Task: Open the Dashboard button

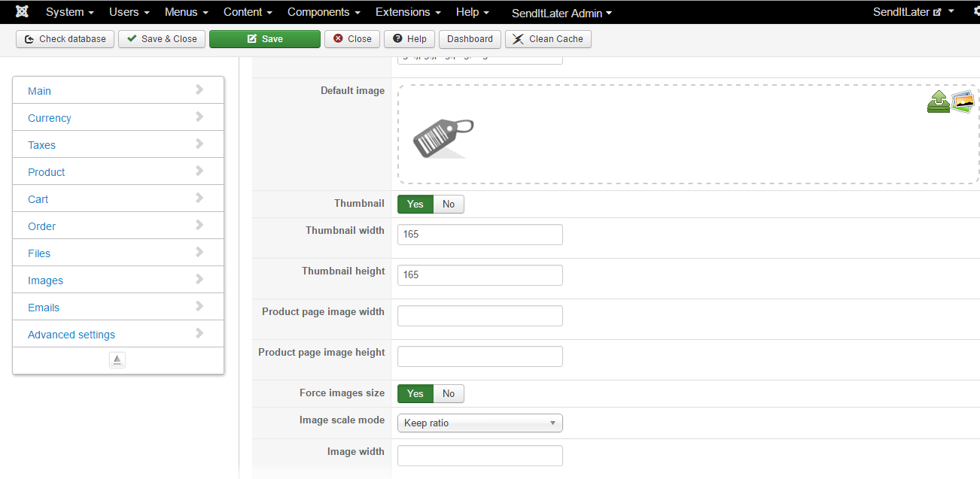Action: point(470,39)
